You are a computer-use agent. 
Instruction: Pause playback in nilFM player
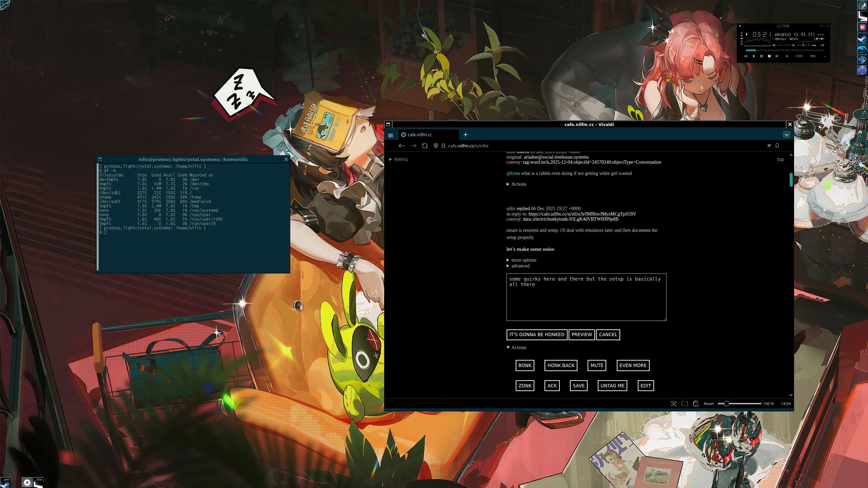(x=761, y=56)
